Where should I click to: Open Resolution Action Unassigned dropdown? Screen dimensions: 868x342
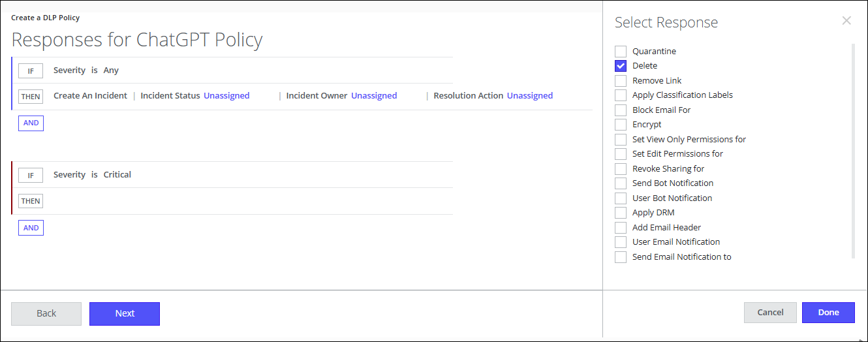pos(530,96)
